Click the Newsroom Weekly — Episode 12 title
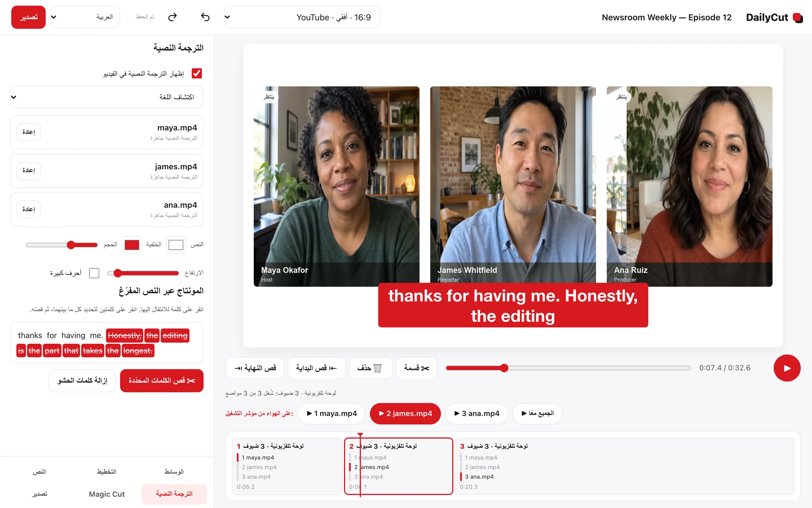This screenshot has width=812, height=508. (667, 17)
